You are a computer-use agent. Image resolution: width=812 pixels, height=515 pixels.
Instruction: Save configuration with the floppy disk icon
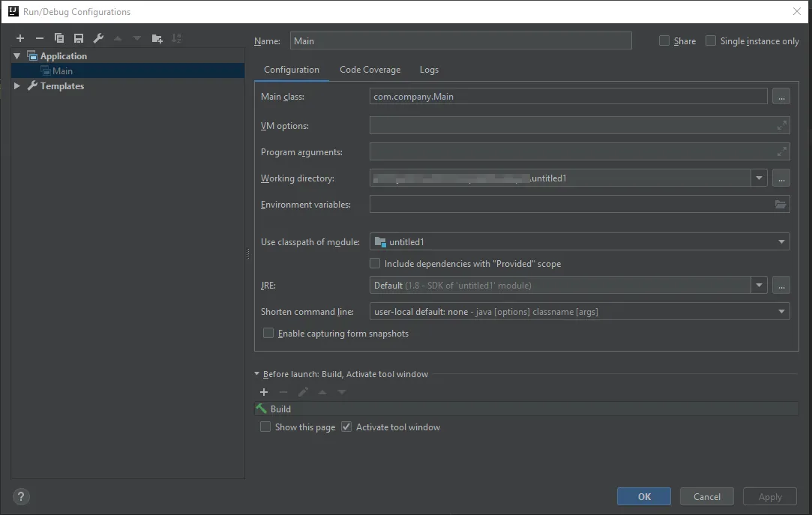click(x=79, y=38)
